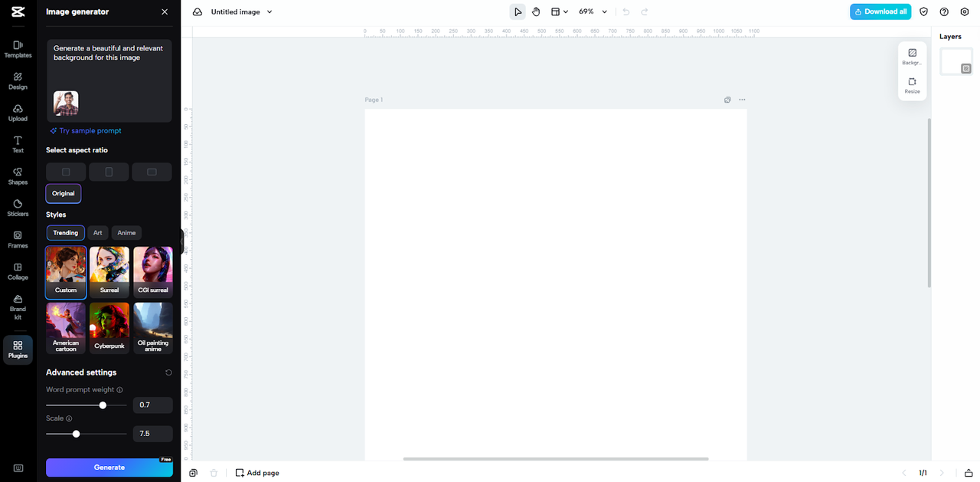Open the Stickers panel

tap(18, 208)
